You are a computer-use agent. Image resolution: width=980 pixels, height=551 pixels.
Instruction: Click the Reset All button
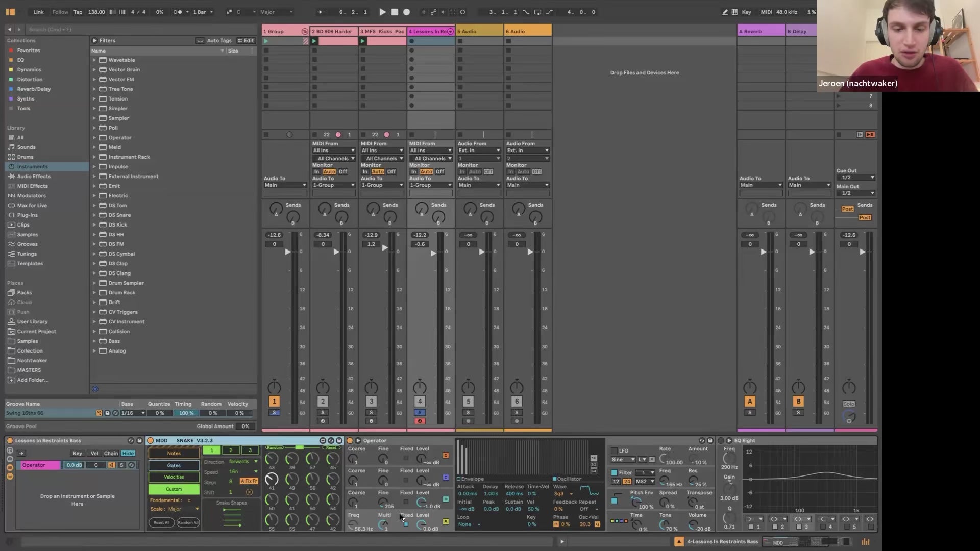(x=161, y=522)
